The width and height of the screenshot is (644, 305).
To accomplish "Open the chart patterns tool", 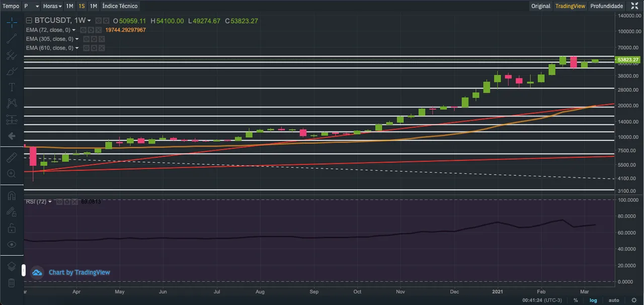I will (12, 104).
